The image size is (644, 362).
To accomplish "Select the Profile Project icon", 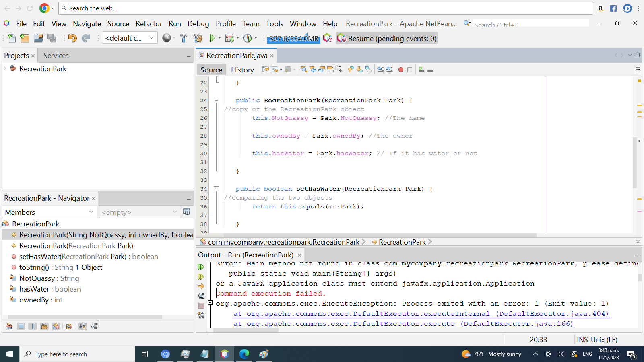I will click(248, 38).
